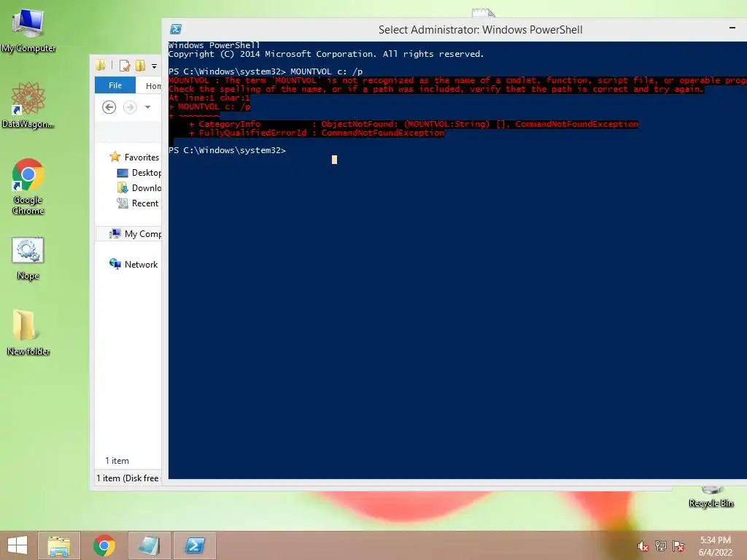Click the PowerShell title bar icon
The width and height of the screenshot is (747, 560).
coord(176,29)
